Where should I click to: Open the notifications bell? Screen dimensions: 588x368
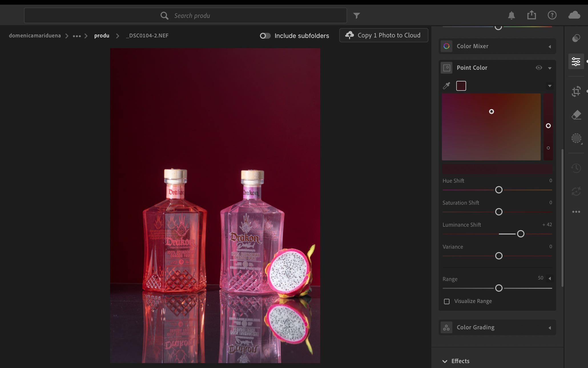click(x=511, y=15)
